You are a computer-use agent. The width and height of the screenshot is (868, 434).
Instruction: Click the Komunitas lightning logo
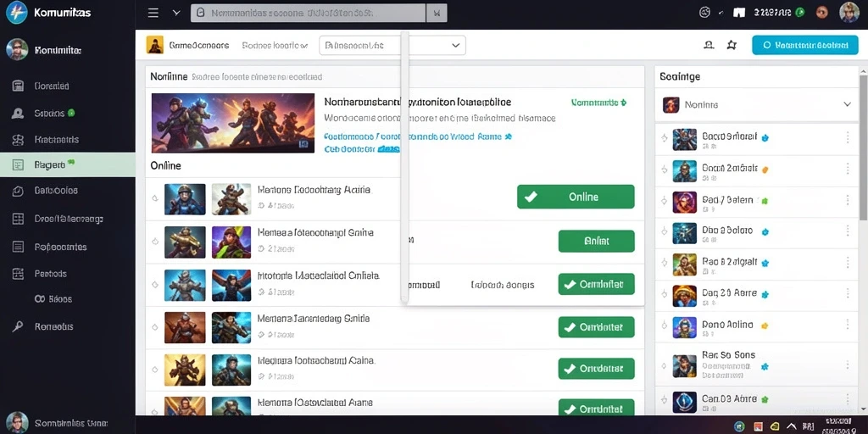(17, 12)
